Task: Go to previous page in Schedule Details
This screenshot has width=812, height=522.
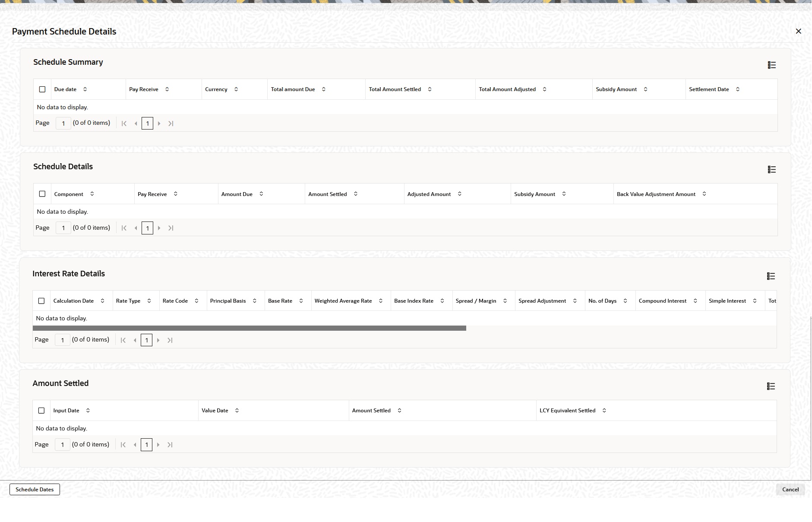Action: pyautogui.click(x=136, y=228)
